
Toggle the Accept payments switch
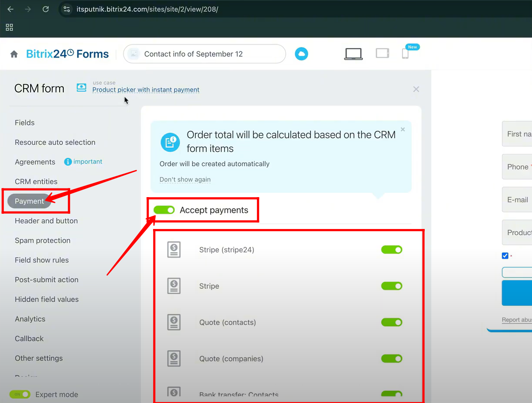point(164,210)
